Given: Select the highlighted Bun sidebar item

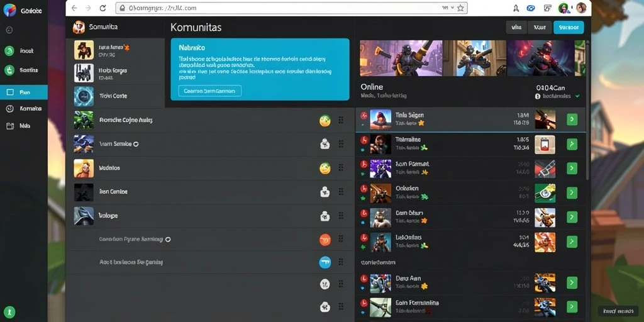Looking at the screenshot, I should tap(24, 92).
